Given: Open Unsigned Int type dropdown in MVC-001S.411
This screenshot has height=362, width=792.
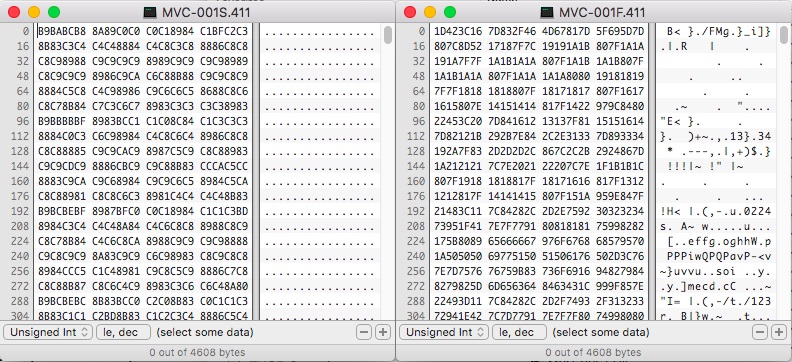Looking at the screenshot, I should tap(48, 332).
